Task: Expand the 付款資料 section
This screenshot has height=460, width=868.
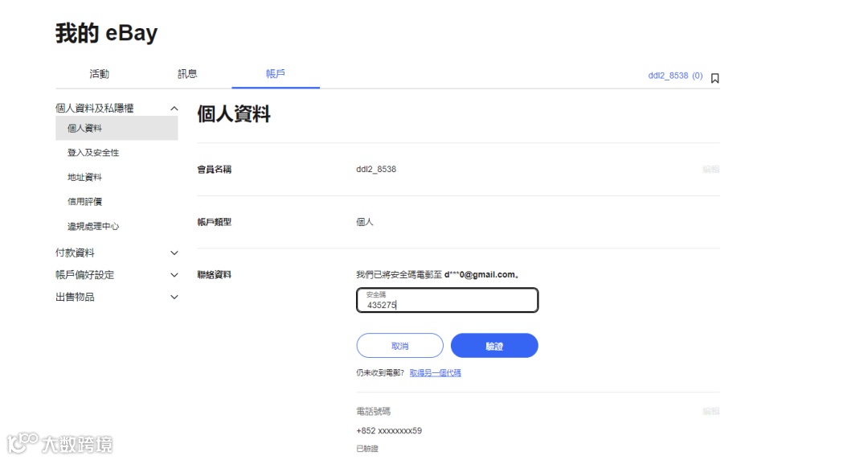Action: 174,253
